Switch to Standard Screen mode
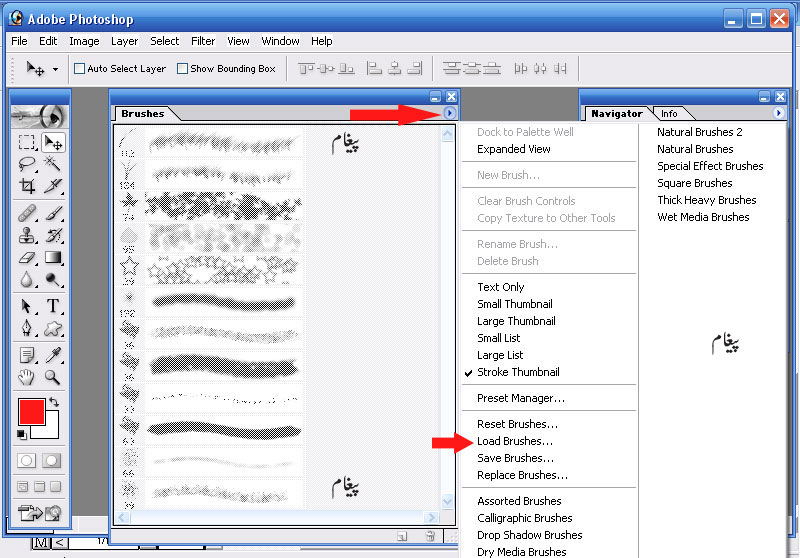 pos(23,487)
